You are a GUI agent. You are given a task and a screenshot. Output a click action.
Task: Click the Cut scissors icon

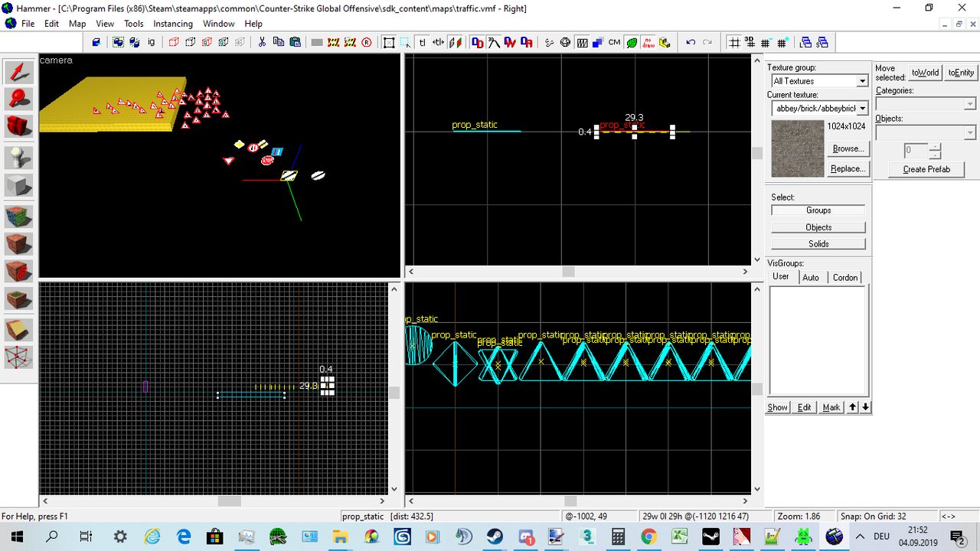[262, 42]
